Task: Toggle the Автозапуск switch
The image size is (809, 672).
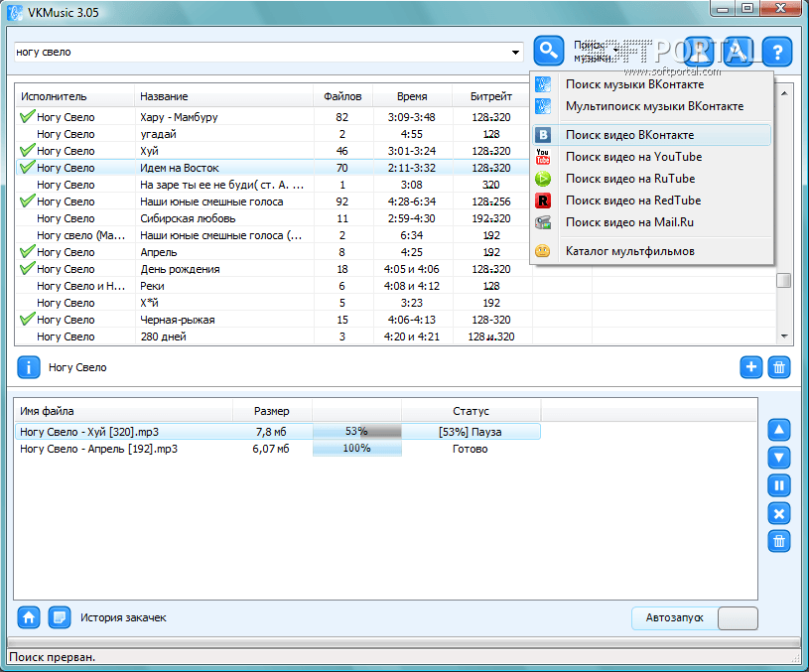Action: coord(738,617)
